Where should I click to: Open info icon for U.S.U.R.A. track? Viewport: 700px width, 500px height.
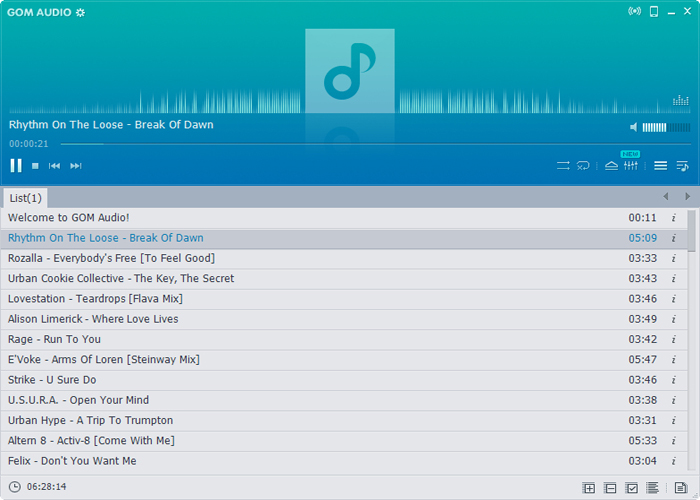674,400
